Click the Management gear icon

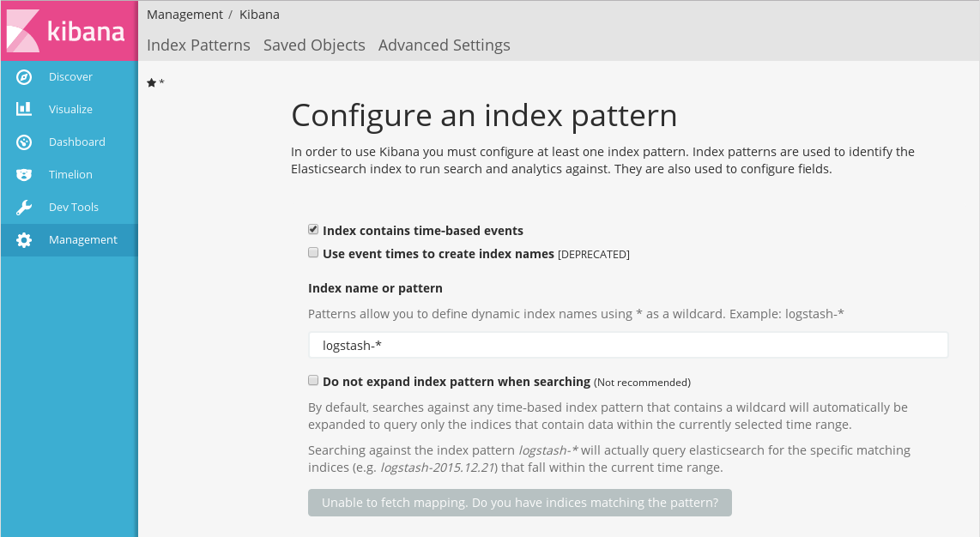[24, 240]
